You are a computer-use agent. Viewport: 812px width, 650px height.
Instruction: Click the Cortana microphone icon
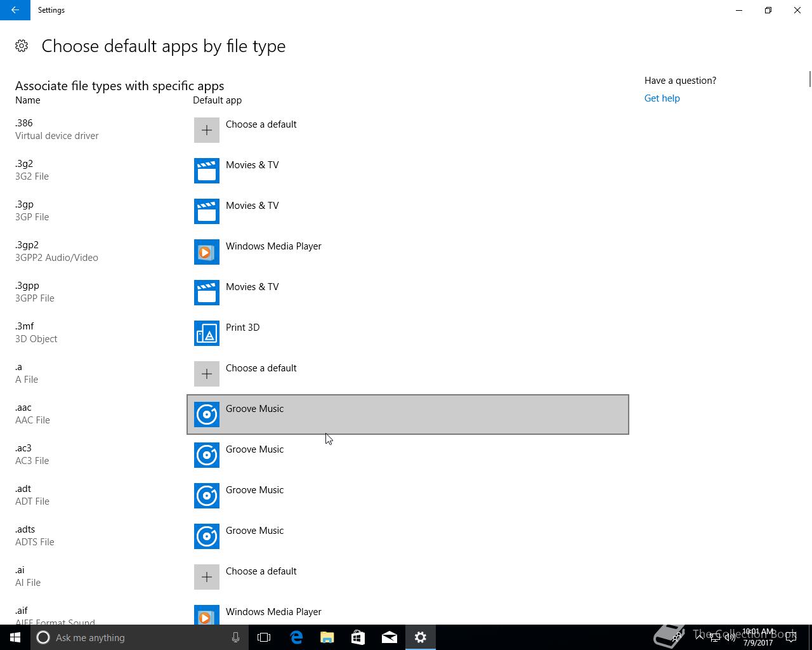pos(235,637)
